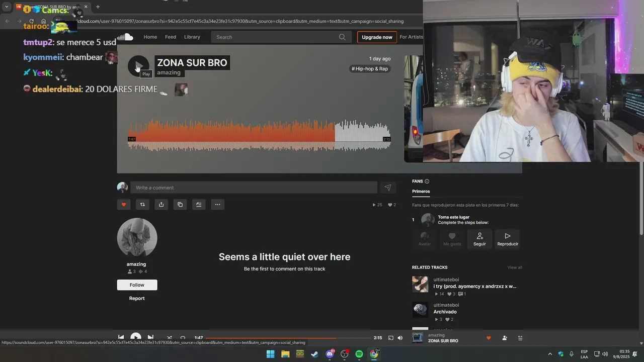Report this track
This screenshot has width=644, height=362.
pos(137,298)
